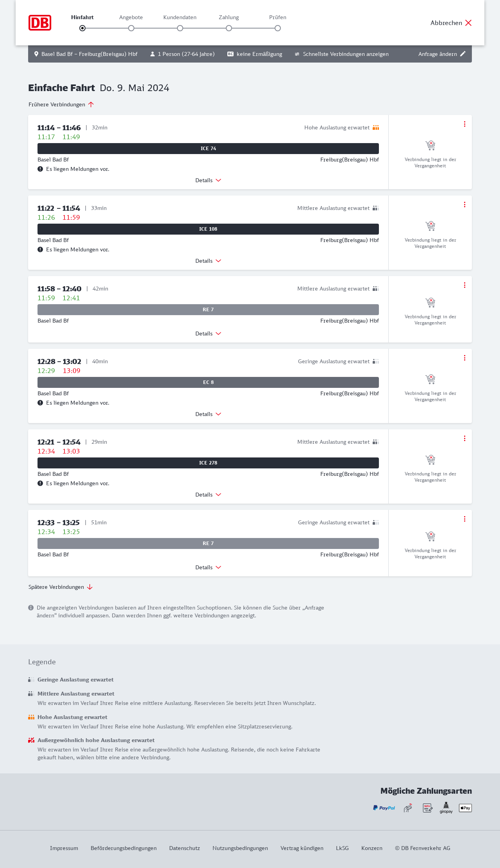Click the giropay payment icon

tap(446, 808)
